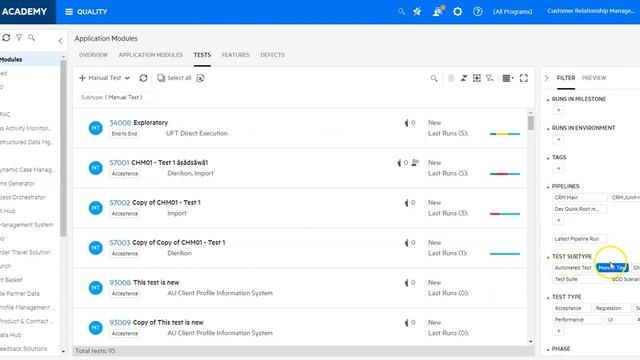Add another pipeline with the plus button
Screen dimensions: 640x360
point(558,220)
